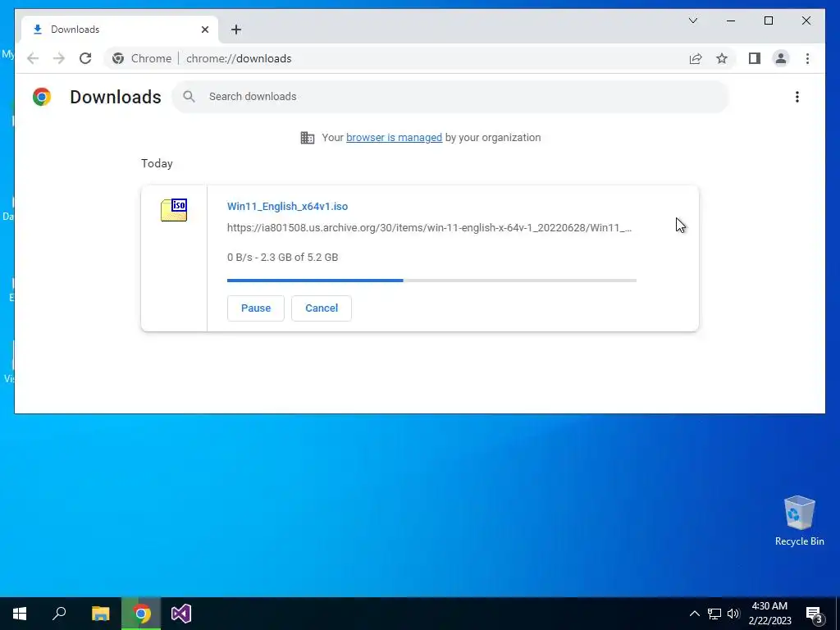Image resolution: width=840 pixels, height=630 pixels.
Task: Expand the tab search chevron
Action: tap(692, 21)
